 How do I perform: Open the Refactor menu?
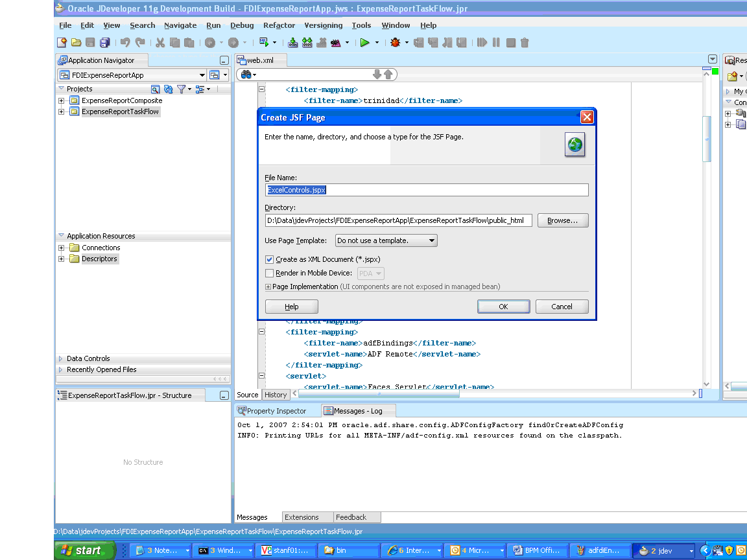coord(279,25)
